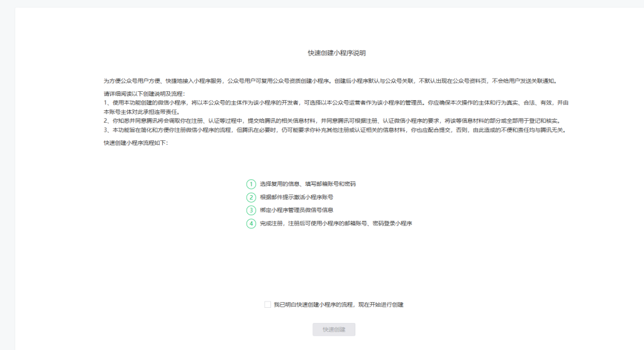Select the green circled step 3 icon
This screenshot has height=350, width=644.
tap(251, 210)
